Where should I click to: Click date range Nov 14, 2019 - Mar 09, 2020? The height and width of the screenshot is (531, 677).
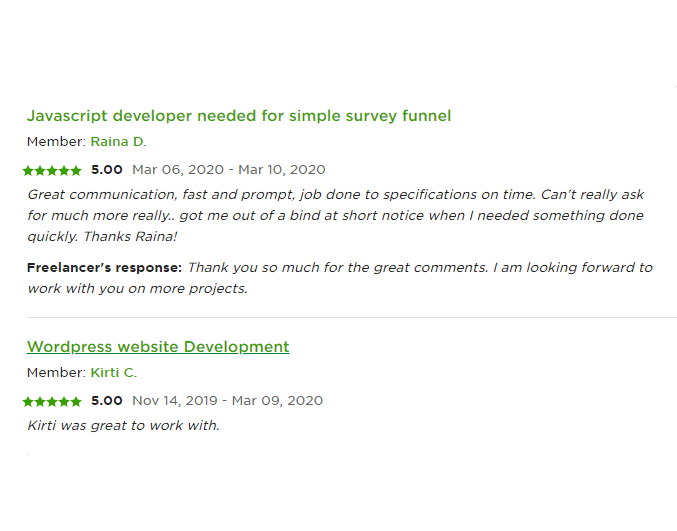228,401
